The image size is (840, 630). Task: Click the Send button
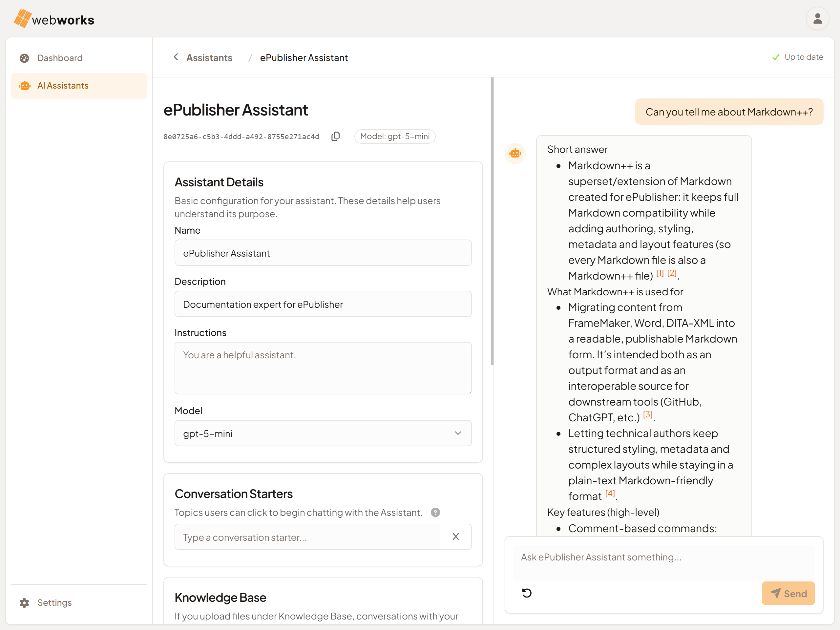click(788, 593)
